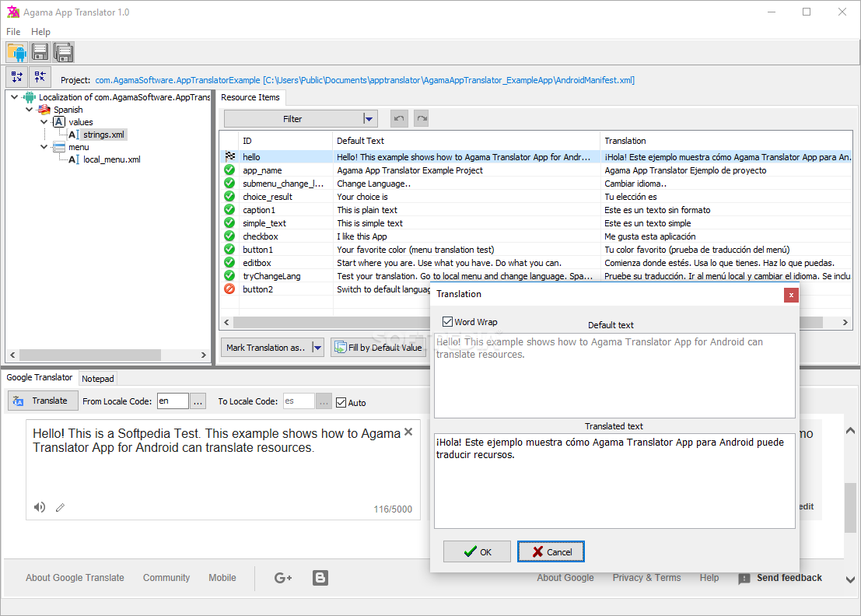Click the single floppy Save icon
The height and width of the screenshot is (616, 861).
40,52
